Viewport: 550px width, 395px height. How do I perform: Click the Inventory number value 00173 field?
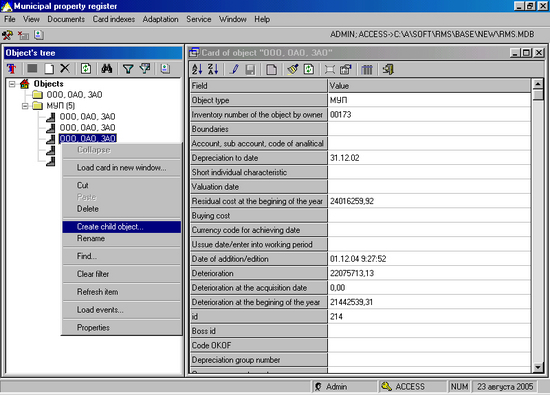pos(429,115)
